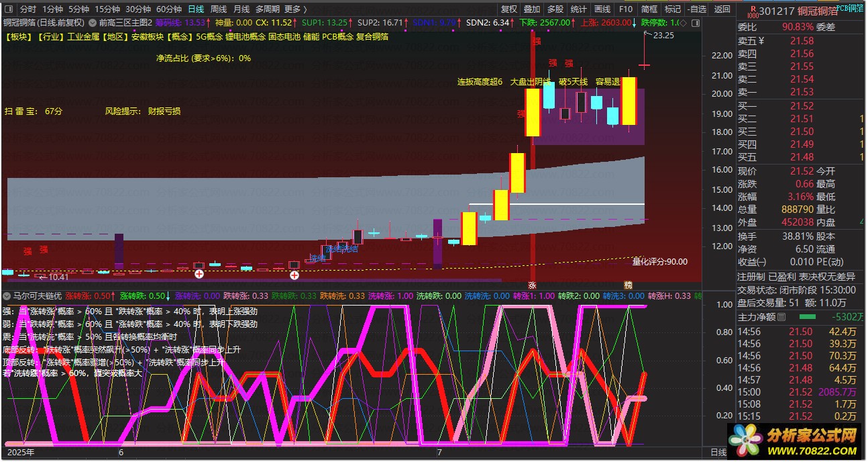
Task: Click the 锂电池概念 concept label
Action: [244, 37]
